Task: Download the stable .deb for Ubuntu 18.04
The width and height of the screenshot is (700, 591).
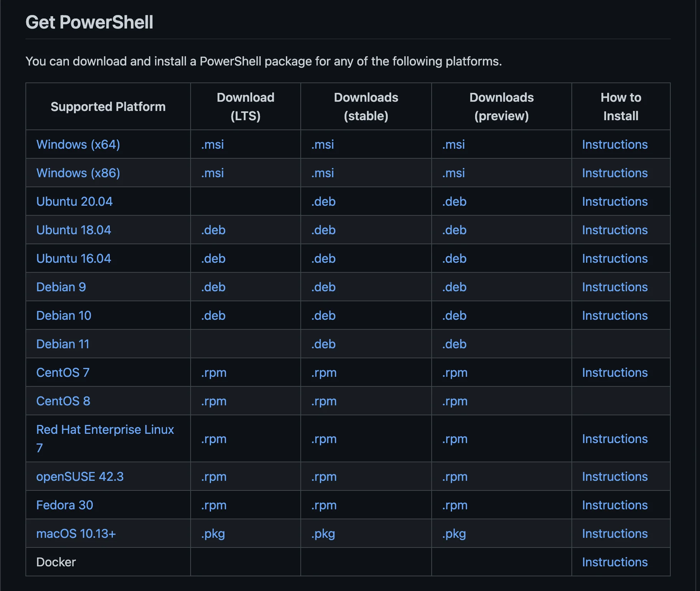Action: coord(323,230)
